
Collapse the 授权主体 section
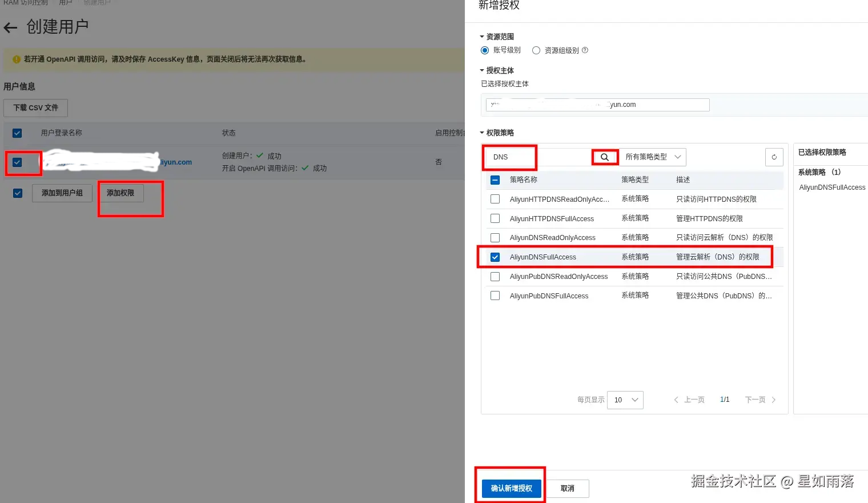[x=481, y=70]
